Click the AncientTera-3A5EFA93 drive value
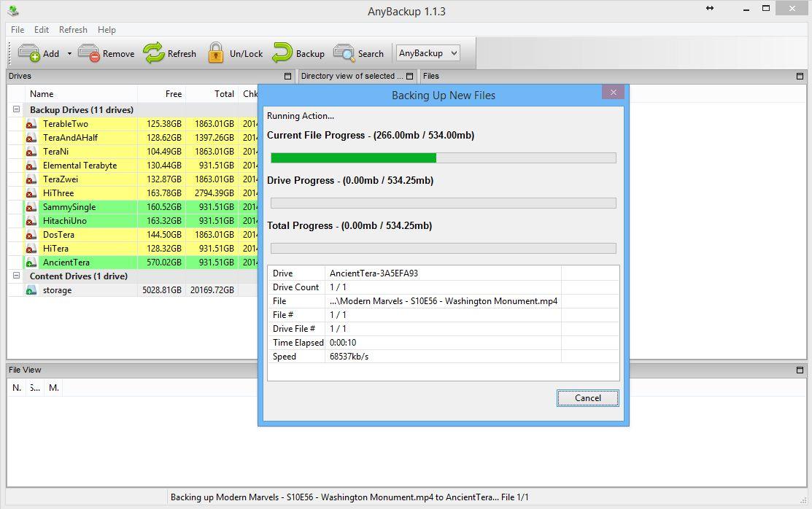The height and width of the screenshot is (509, 812). click(374, 273)
